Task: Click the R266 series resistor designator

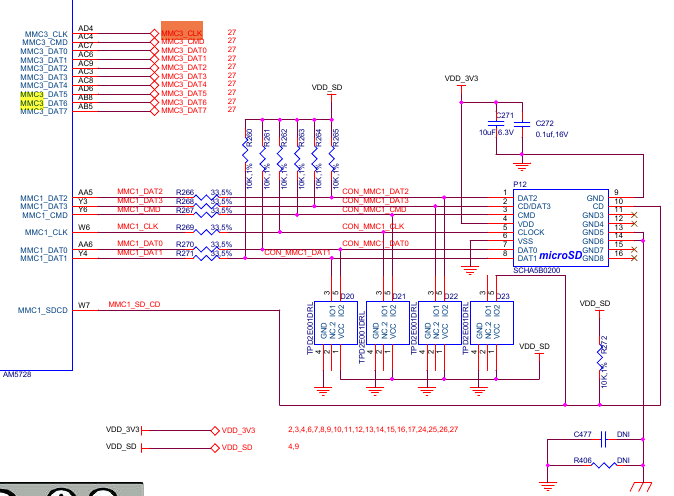Action: [x=185, y=192]
